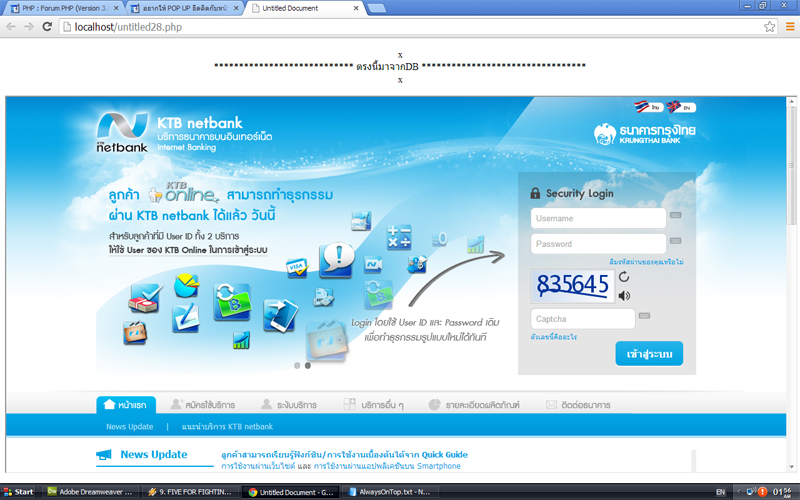Open แนะนำบริการ KTB netbank link
800x500 pixels.
227,427
